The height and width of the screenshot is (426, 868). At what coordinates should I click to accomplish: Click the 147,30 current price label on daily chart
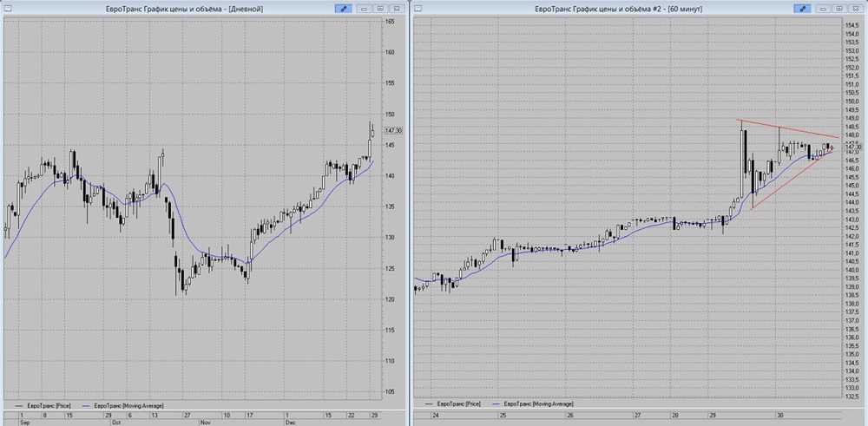click(x=393, y=131)
